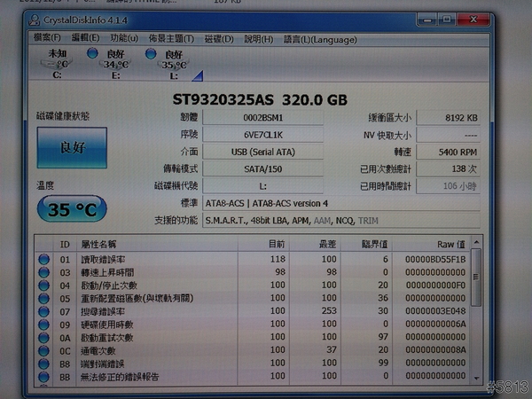This screenshot has height=399, width=532.
Task: Select the L: drive at 35 °C
Action: tap(171, 64)
